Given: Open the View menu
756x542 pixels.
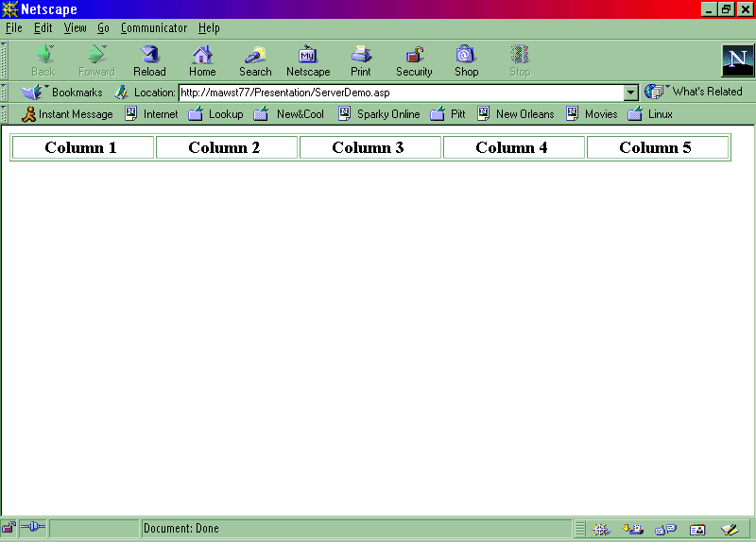Looking at the screenshot, I should (75, 28).
